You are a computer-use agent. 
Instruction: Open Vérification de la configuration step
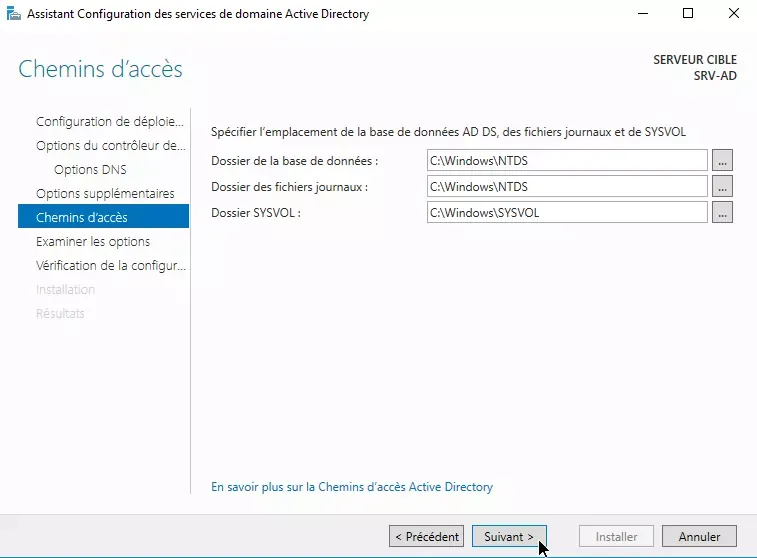(110, 266)
